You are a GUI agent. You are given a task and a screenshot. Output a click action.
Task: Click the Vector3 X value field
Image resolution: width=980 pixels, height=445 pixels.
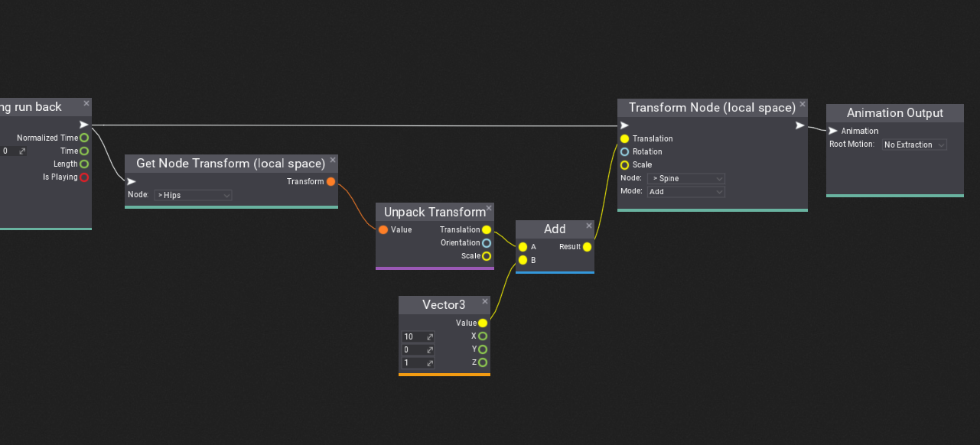coord(418,336)
